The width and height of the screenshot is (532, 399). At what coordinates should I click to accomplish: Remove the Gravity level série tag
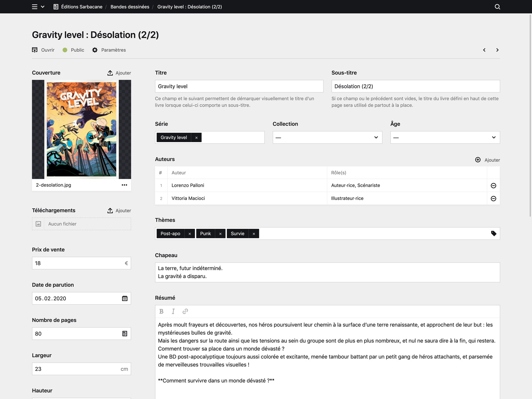tap(196, 137)
